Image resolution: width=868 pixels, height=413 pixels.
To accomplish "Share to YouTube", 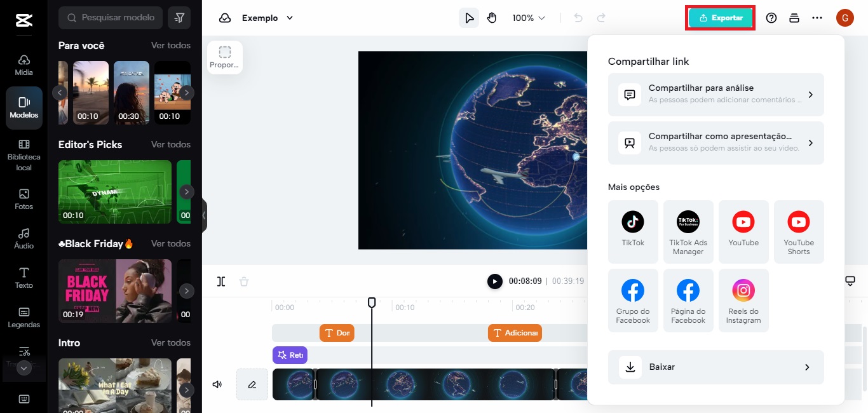I will click(743, 231).
